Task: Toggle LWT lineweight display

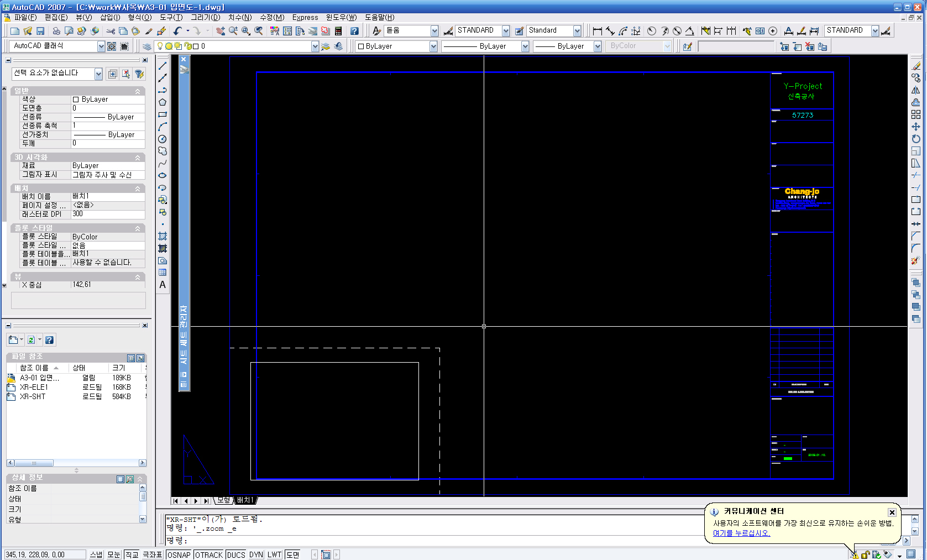Action: [x=275, y=554]
